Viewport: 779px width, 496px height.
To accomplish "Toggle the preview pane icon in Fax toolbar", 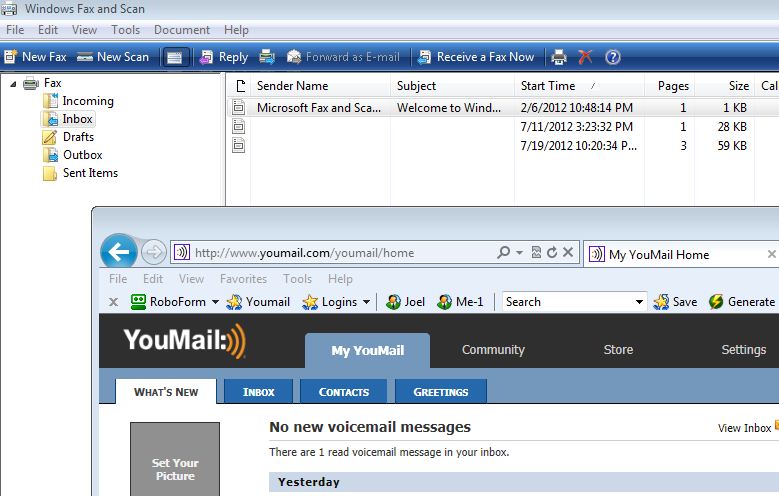I will (x=174, y=58).
